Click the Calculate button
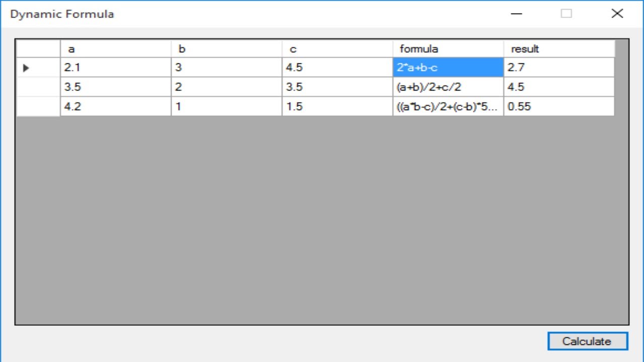This screenshot has height=362, width=644. pyautogui.click(x=588, y=341)
